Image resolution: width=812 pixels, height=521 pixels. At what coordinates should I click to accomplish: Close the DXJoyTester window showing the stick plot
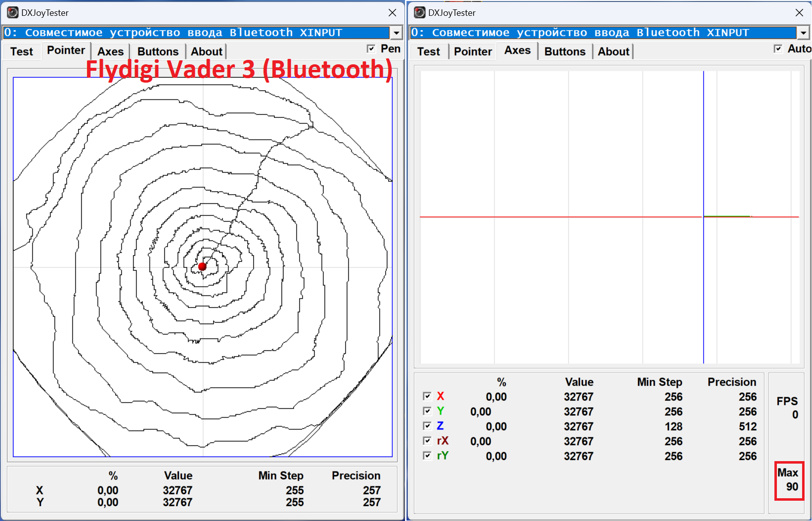[392, 12]
